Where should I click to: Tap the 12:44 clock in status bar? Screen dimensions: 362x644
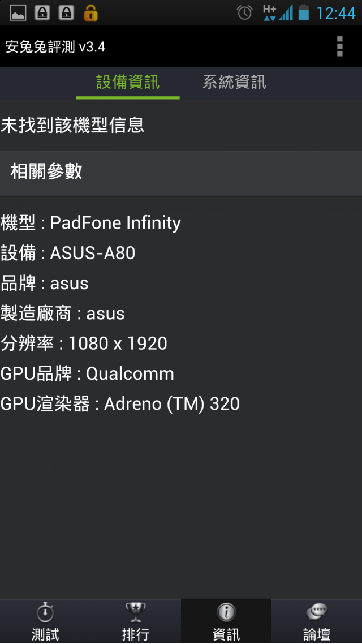(x=336, y=13)
